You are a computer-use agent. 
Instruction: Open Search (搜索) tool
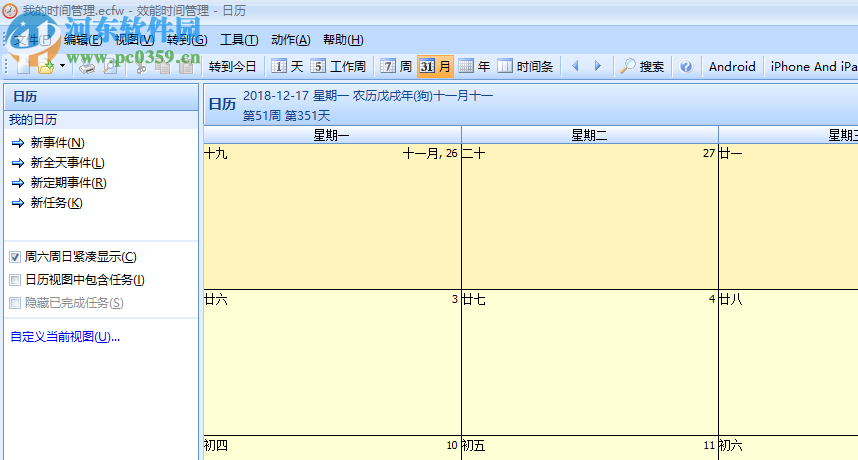click(642, 67)
